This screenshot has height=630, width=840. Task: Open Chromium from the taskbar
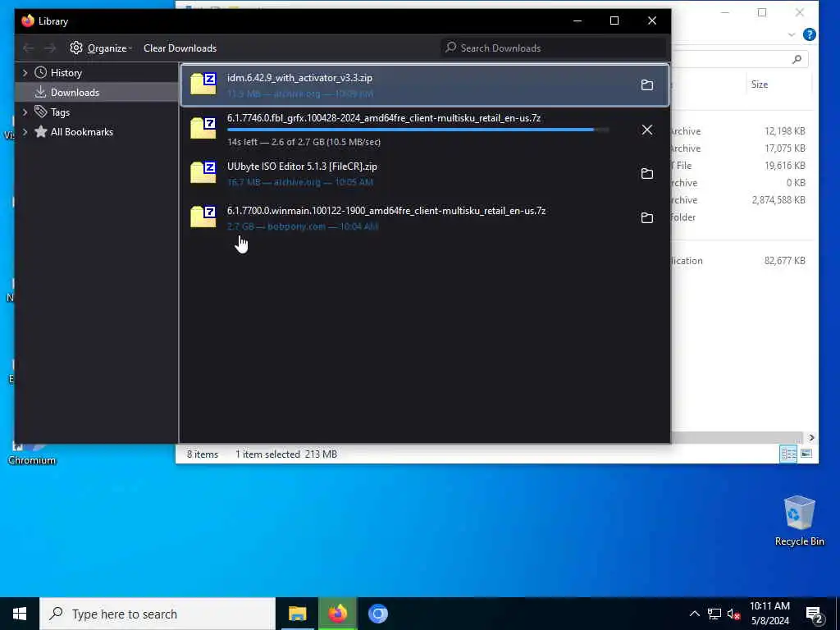377,614
